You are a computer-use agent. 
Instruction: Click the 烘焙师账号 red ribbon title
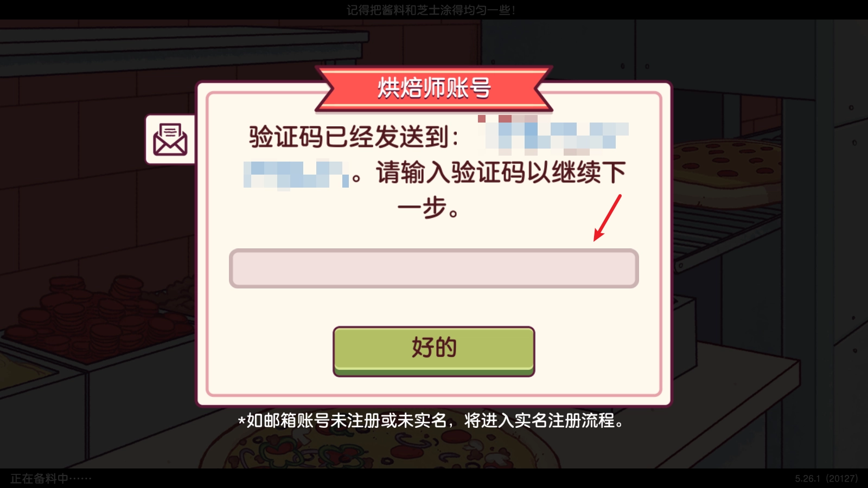(434, 88)
